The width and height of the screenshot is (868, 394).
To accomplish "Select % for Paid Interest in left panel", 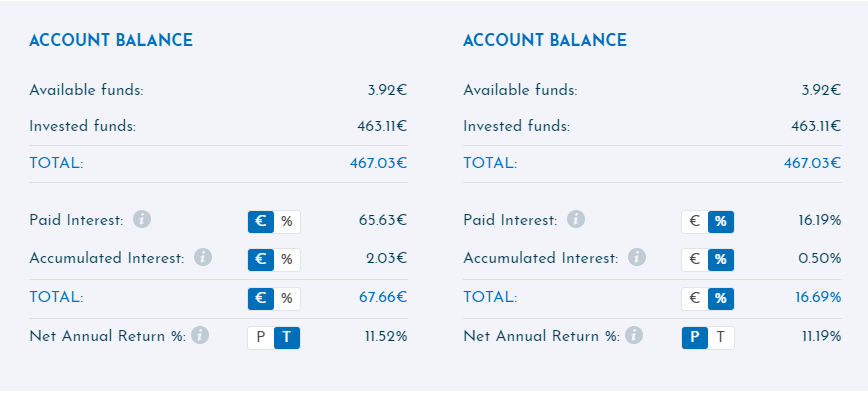I will coord(287,222).
